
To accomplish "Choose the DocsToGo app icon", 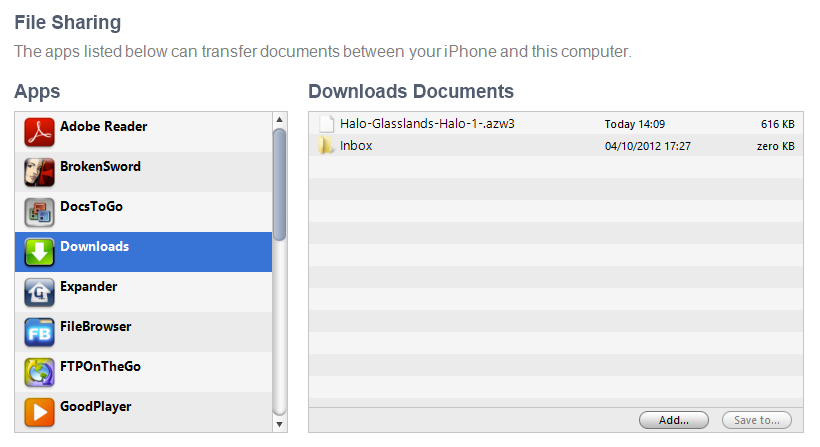I will pyautogui.click(x=39, y=212).
